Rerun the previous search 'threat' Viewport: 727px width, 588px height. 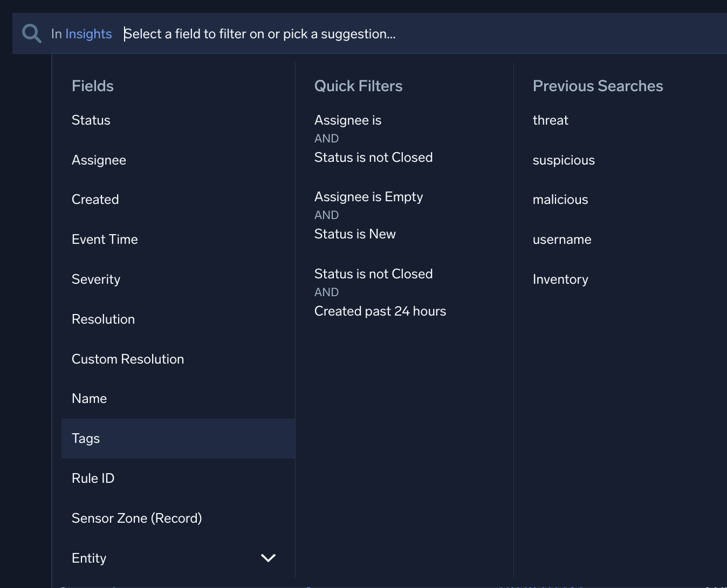click(550, 120)
